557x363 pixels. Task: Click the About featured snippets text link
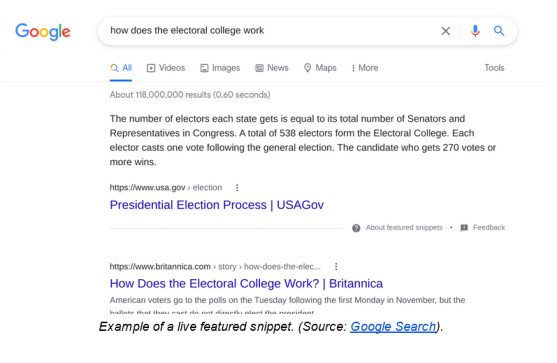(x=404, y=228)
